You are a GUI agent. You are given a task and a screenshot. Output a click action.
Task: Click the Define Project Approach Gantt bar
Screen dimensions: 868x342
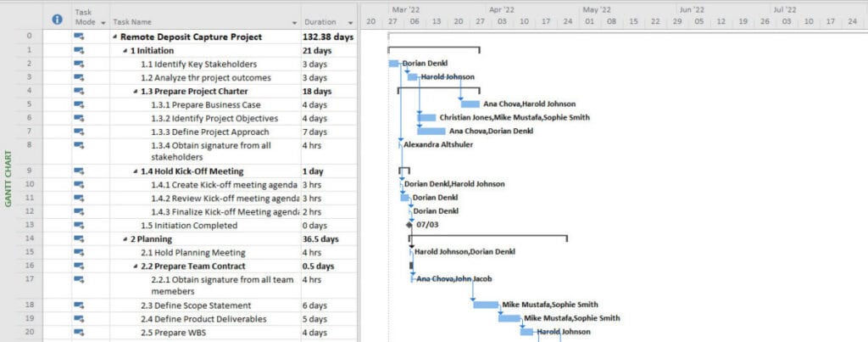coord(431,132)
